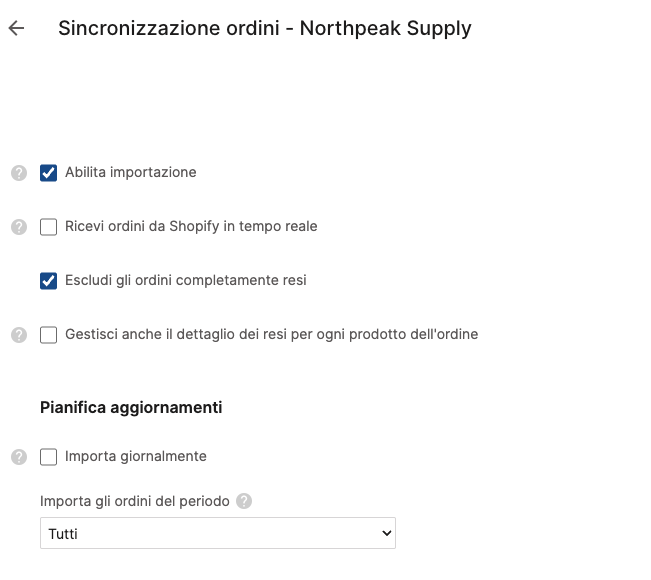Image resolution: width=651 pixels, height=580 pixels.
Task: Go back using the left arrow
Action: point(16,28)
